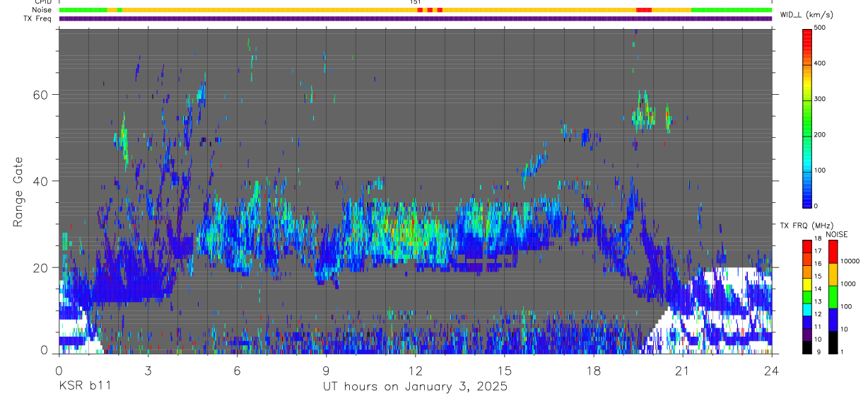868x401 pixels.
Task: Select the 300 label on width colorbar
Action: tap(821, 99)
